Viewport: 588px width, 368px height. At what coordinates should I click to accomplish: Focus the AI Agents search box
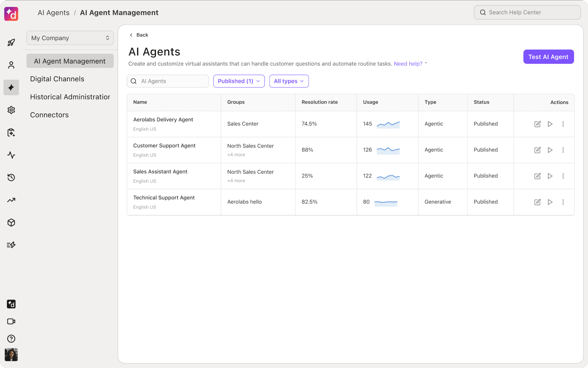point(168,81)
